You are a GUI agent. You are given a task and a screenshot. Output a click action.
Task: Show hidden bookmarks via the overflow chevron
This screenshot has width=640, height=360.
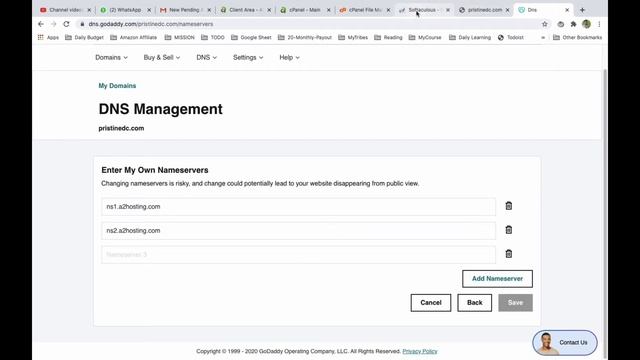coord(543,37)
